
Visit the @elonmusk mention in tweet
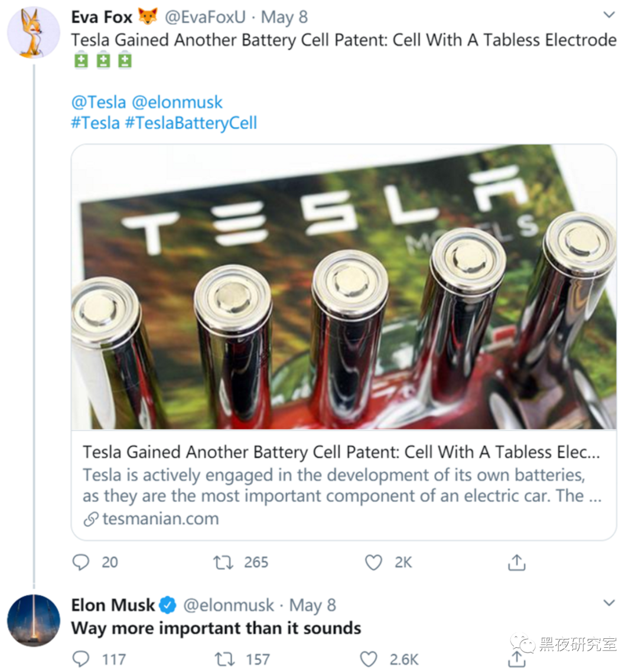[177, 102]
